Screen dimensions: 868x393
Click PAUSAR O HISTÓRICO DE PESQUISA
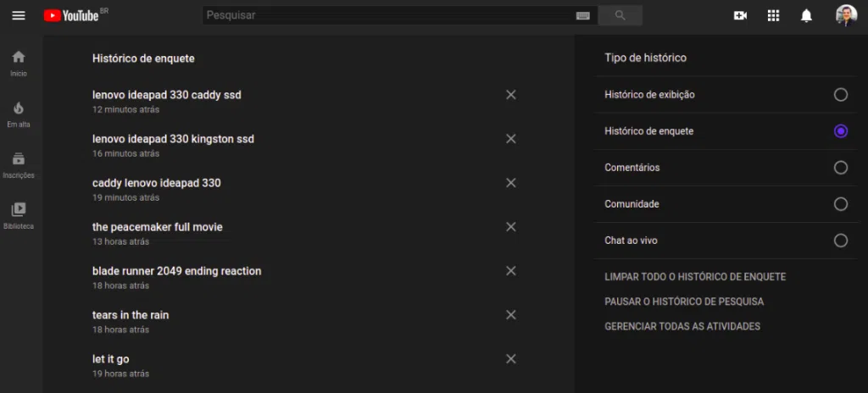coord(684,302)
